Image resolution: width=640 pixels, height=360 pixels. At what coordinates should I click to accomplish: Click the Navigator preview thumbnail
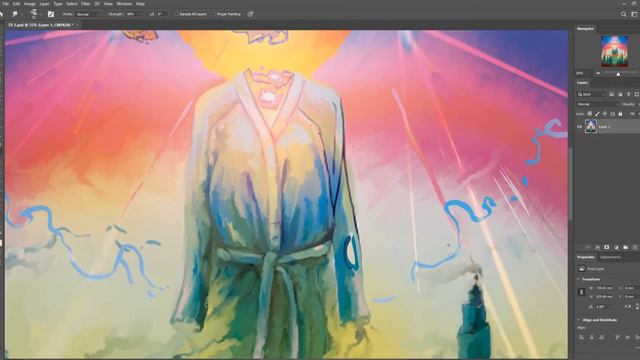(x=614, y=51)
